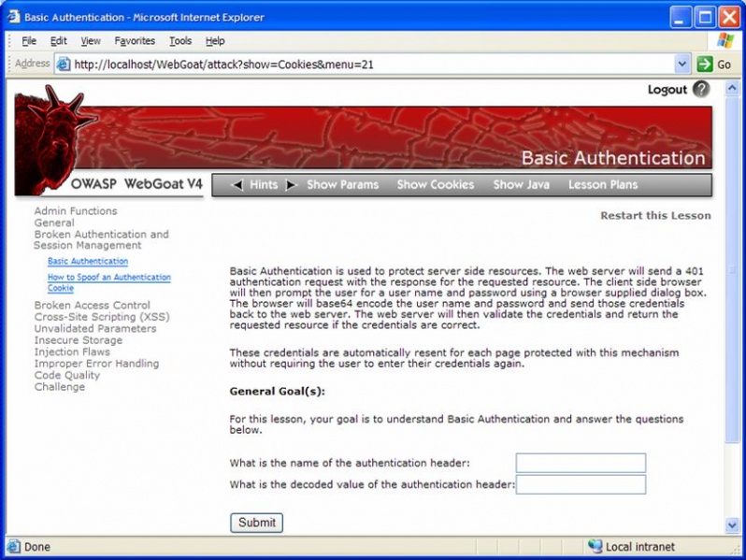Click the vertical scrollbar thumb
This screenshot has width=746, height=560.
pos(732,269)
